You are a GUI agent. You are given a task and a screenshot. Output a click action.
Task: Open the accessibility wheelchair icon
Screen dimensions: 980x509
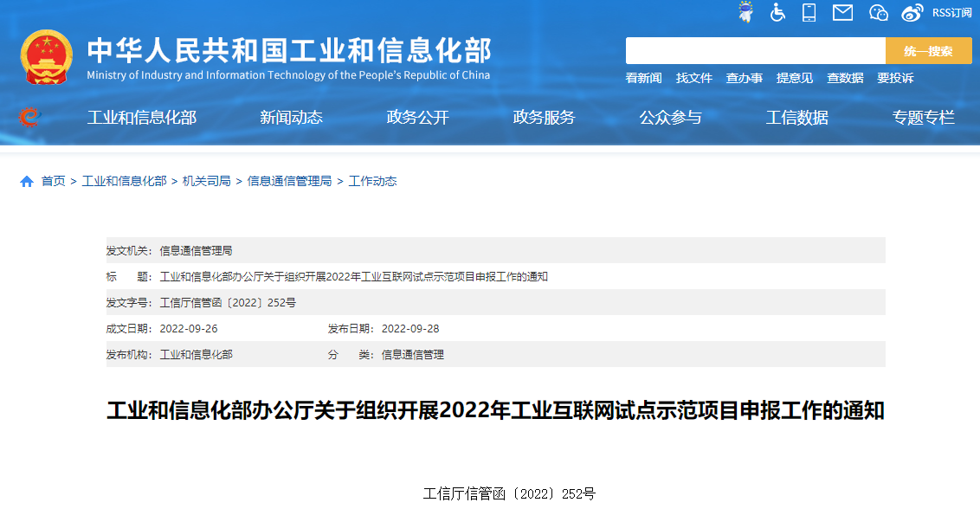click(x=777, y=12)
